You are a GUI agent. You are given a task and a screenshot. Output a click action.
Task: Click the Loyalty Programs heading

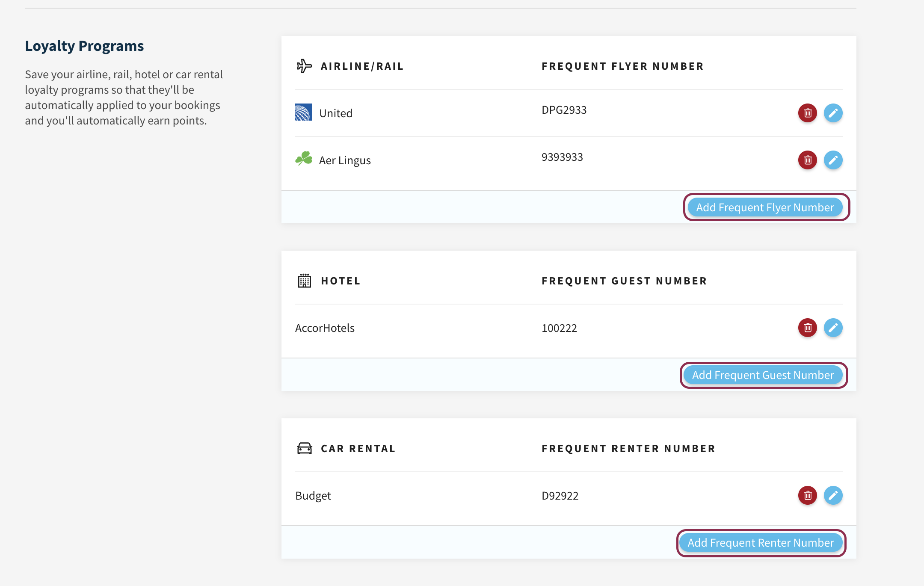click(84, 46)
